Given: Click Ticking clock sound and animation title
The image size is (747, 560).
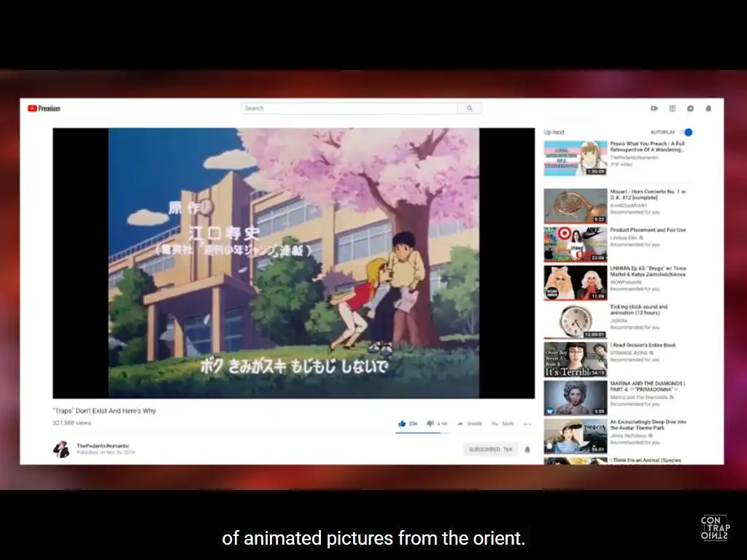Looking at the screenshot, I should (x=639, y=309).
